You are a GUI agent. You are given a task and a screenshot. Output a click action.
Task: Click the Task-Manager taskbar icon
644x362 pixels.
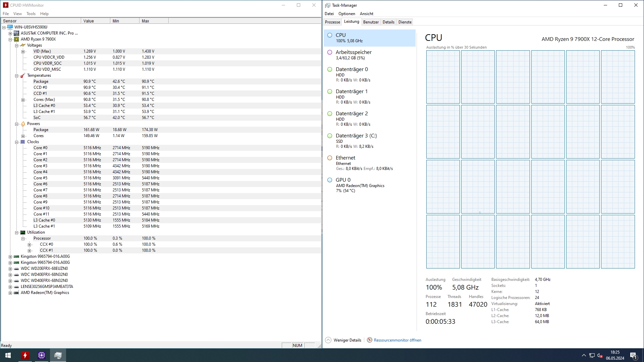click(x=58, y=355)
